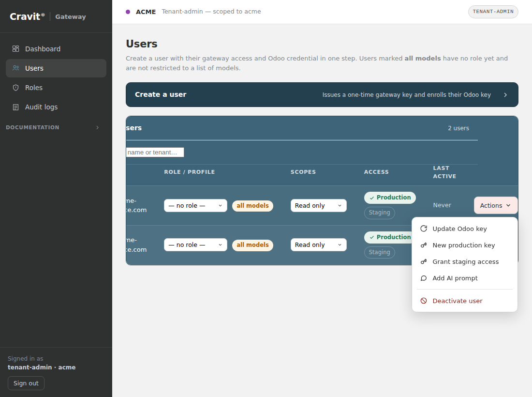Click the "Never" last active value
Screen dimensions: 532x397
(x=442, y=205)
